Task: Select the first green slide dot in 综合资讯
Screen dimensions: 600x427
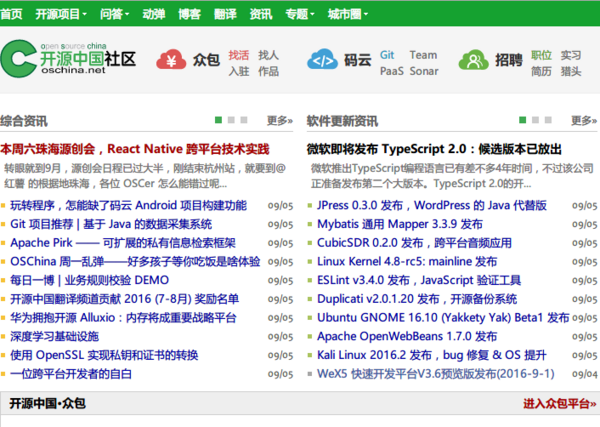Action: pyautogui.click(x=217, y=120)
